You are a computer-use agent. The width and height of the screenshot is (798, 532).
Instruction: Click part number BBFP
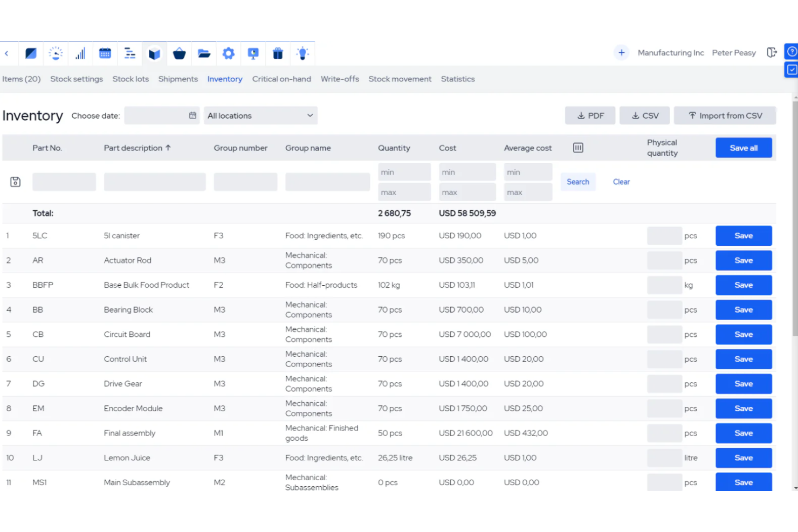pyautogui.click(x=43, y=285)
